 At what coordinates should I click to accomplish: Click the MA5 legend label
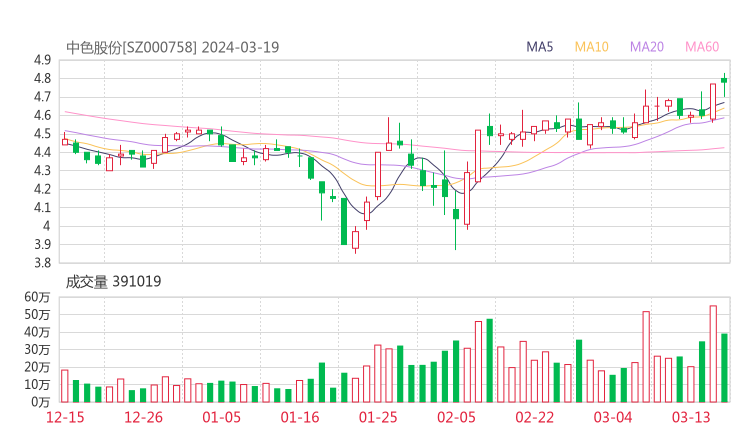coord(539,47)
